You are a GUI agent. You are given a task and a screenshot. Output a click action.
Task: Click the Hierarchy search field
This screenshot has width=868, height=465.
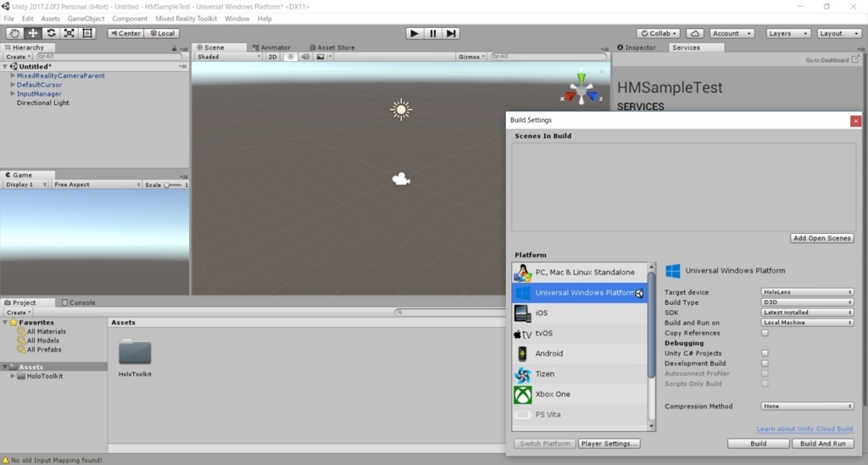click(108, 57)
